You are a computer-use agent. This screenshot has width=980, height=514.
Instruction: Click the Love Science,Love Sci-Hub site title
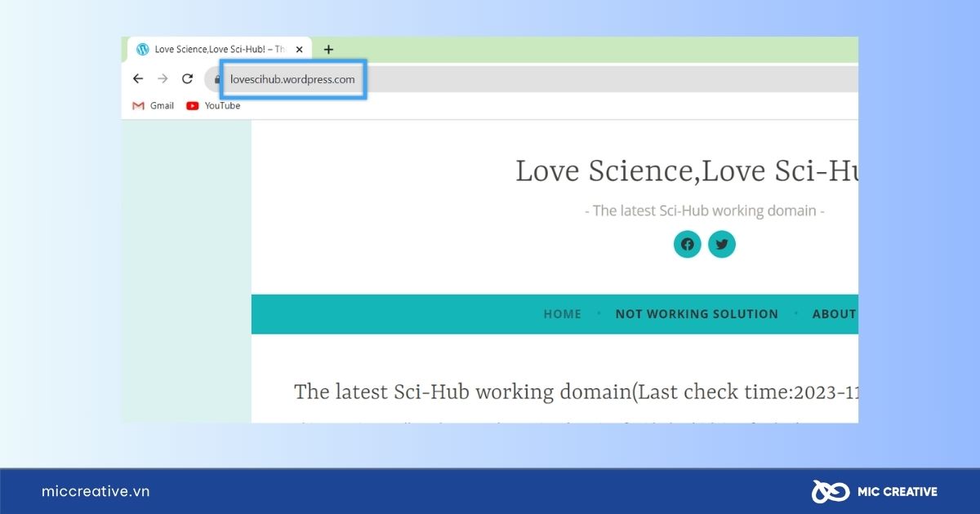(x=687, y=171)
